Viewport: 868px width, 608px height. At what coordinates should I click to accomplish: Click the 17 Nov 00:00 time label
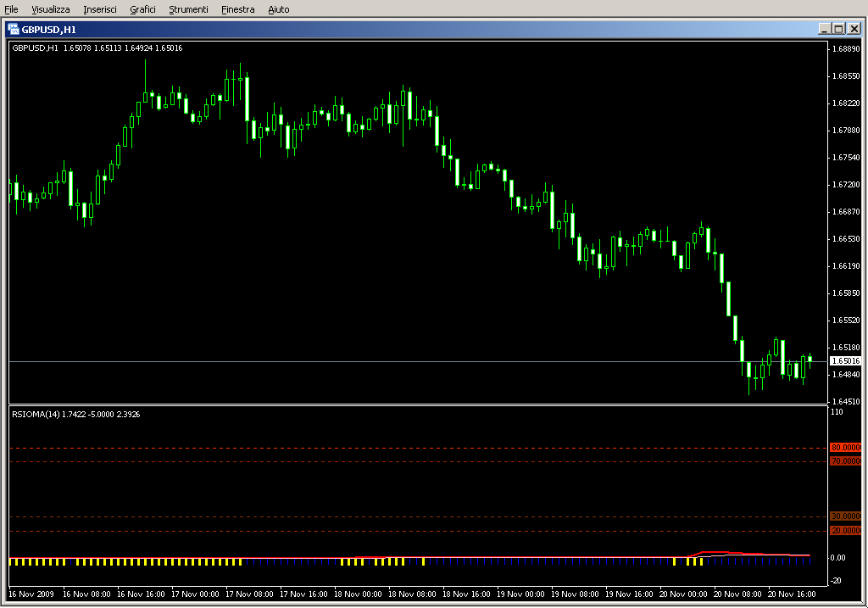(195, 594)
